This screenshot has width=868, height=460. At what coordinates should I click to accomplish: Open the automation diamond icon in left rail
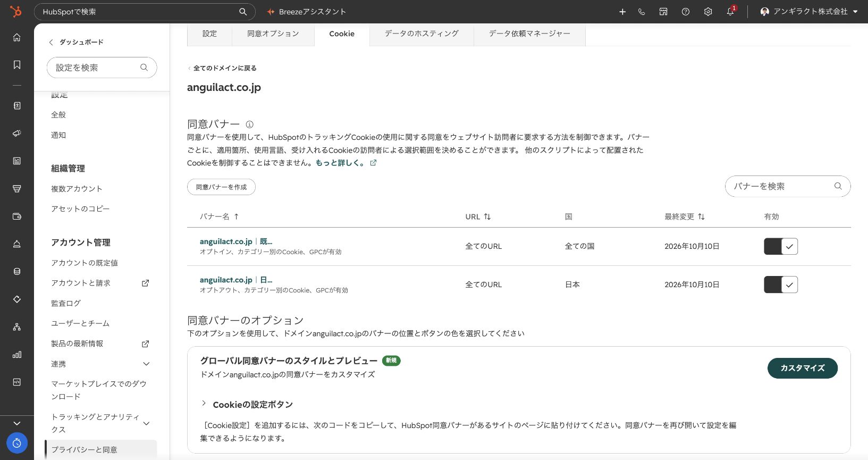[17, 299]
